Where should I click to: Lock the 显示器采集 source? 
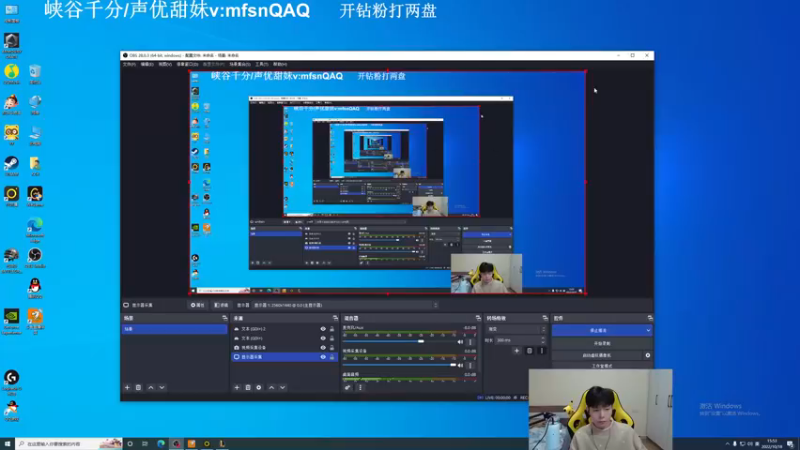click(x=332, y=357)
